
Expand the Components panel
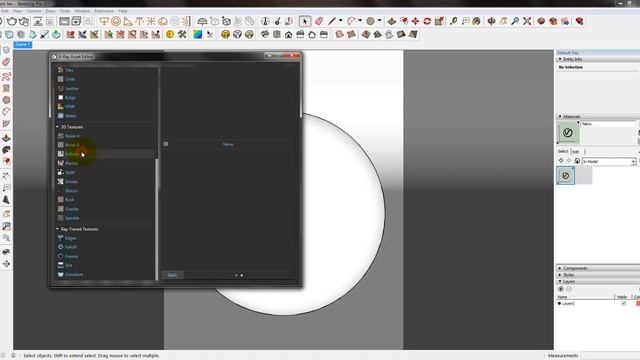pos(560,268)
